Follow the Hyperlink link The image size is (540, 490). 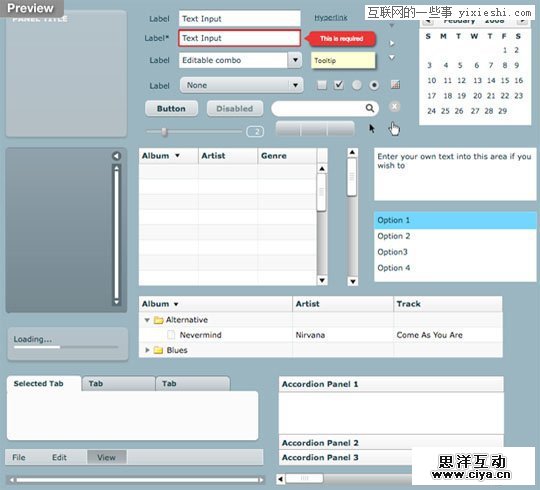[x=331, y=18]
